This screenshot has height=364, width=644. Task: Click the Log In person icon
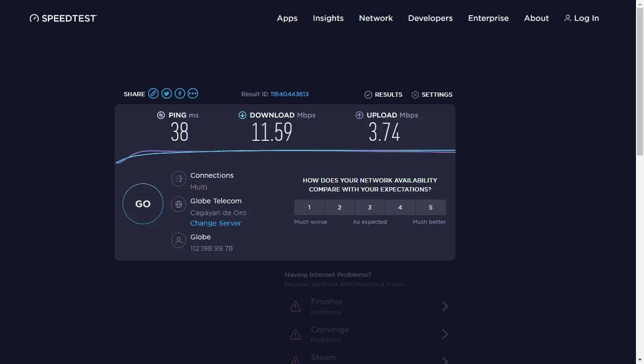(567, 18)
